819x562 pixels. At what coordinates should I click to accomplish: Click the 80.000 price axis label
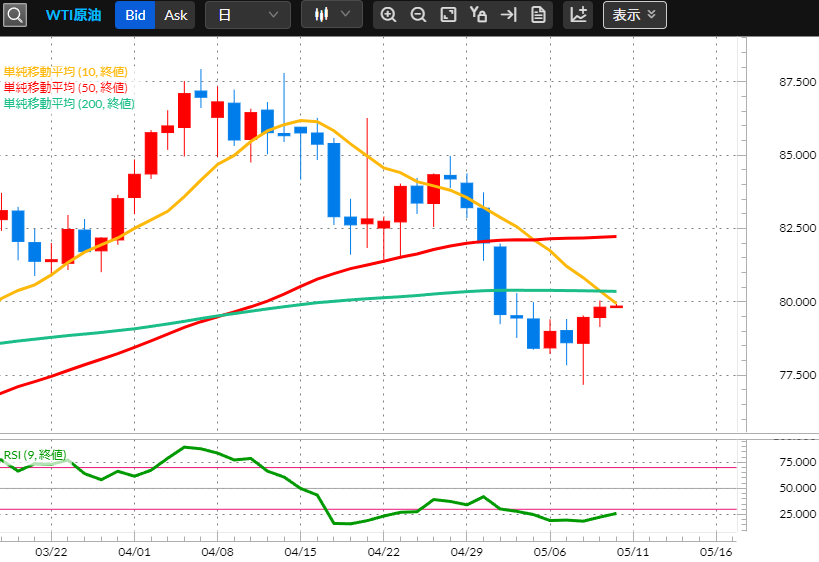[x=797, y=302]
